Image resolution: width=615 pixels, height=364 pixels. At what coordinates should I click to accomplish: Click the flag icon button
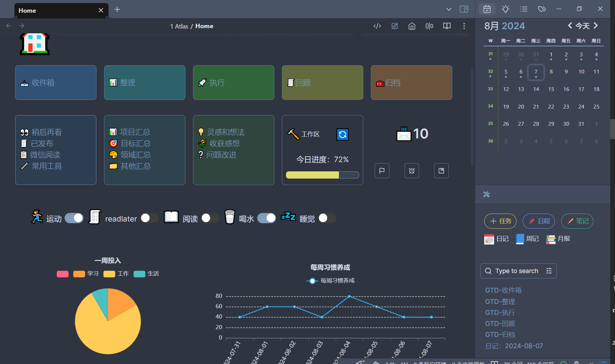click(x=382, y=171)
